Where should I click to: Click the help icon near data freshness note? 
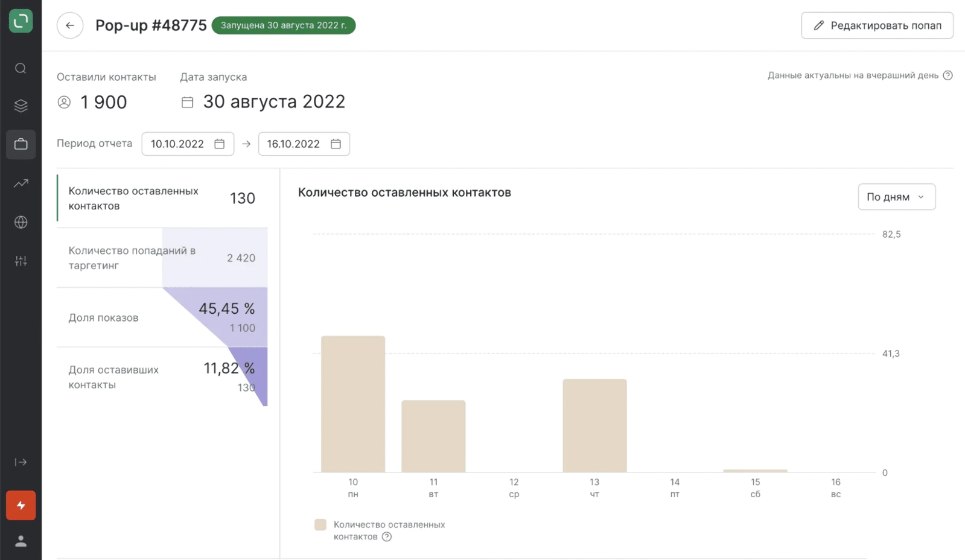[947, 75]
